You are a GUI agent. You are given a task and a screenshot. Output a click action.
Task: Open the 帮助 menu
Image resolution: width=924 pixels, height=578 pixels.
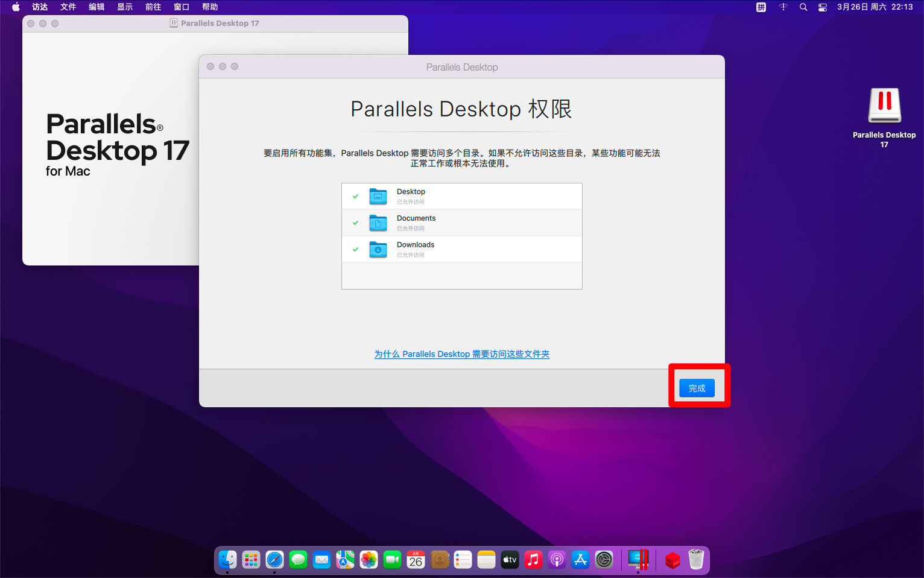[x=210, y=7]
